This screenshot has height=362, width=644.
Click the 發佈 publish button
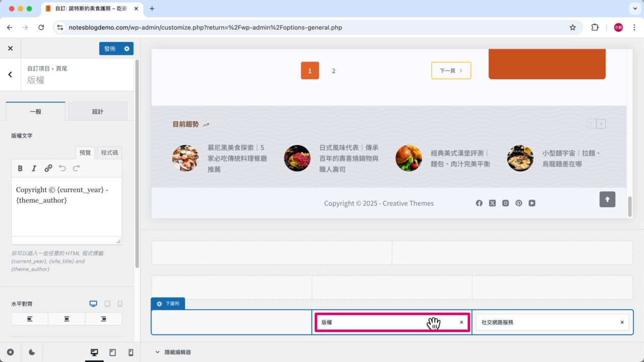pyautogui.click(x=110, y=48)
